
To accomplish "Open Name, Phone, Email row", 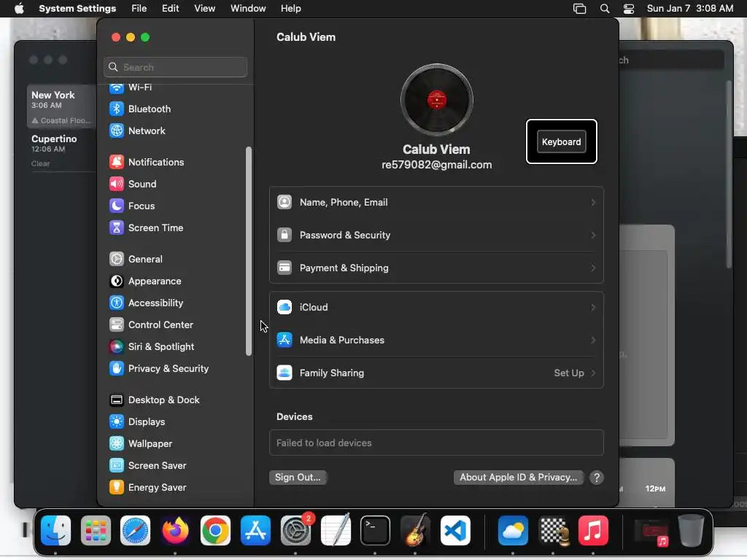I will (x=436, y=203).
